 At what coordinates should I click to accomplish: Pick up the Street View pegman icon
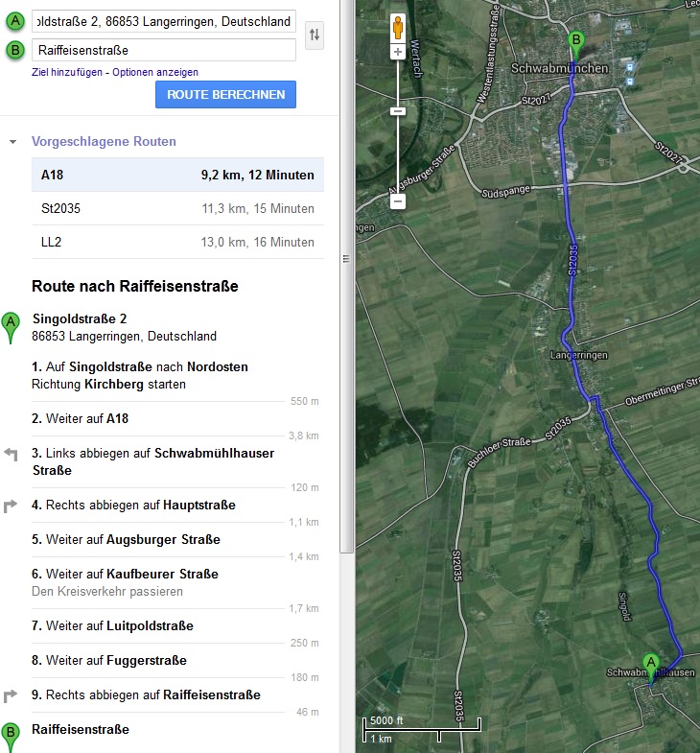398,28
